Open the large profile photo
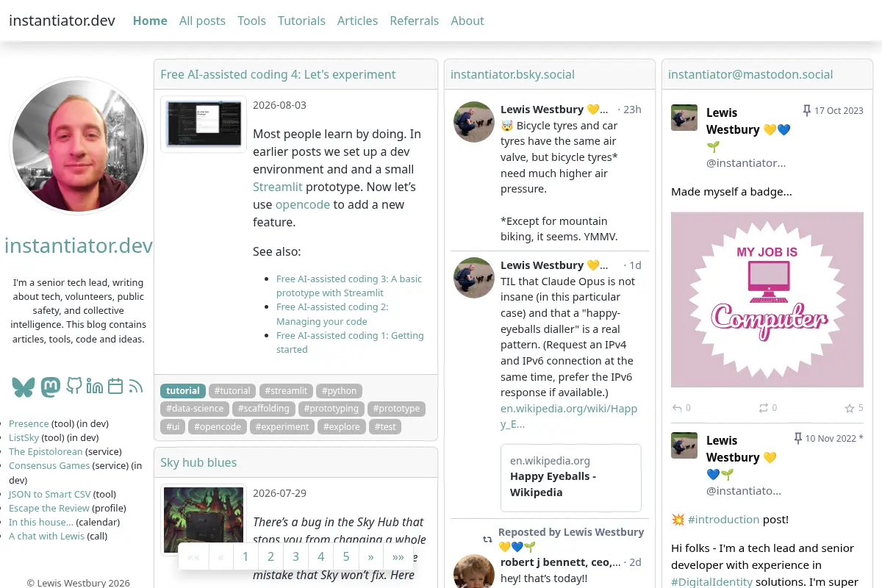Screen dimensions: 882x588 (x=78, y=146)
